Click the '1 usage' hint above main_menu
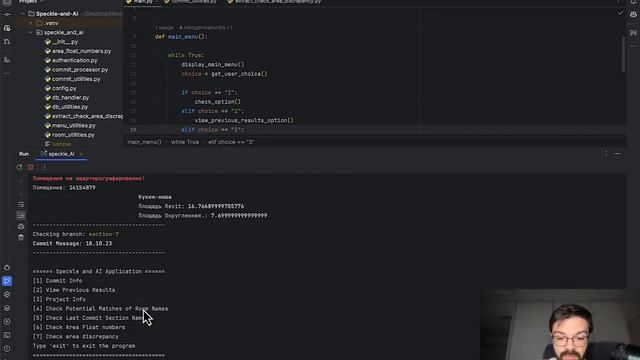 (x=164, y=27)
